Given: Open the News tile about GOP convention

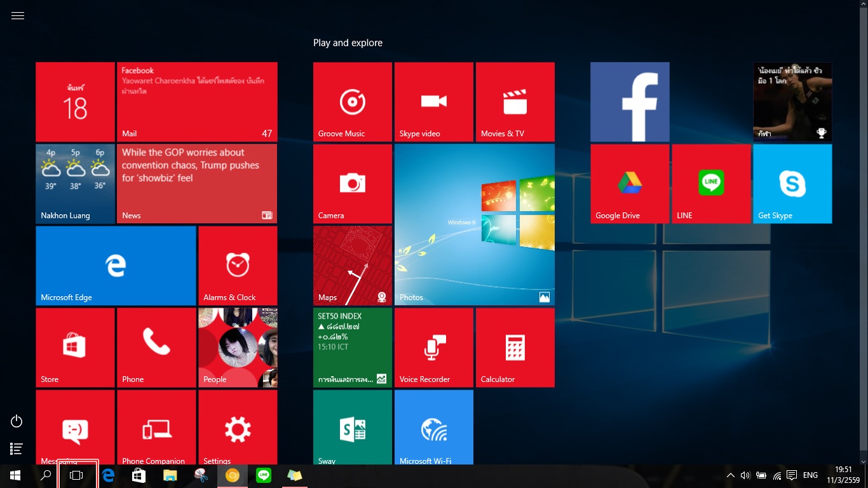Looking at the screenshot, I should [197, 184].
